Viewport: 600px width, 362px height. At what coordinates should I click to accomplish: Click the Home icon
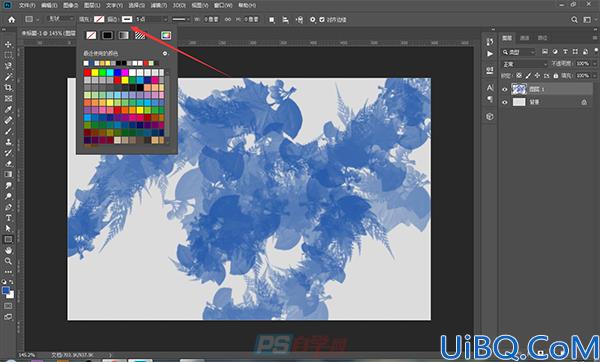[x=12, y=20]
